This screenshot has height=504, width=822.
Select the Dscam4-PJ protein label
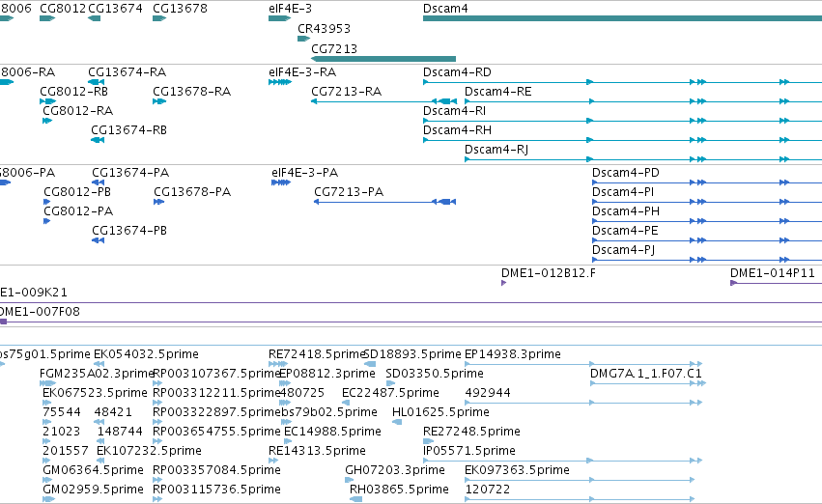click(623, 250)
